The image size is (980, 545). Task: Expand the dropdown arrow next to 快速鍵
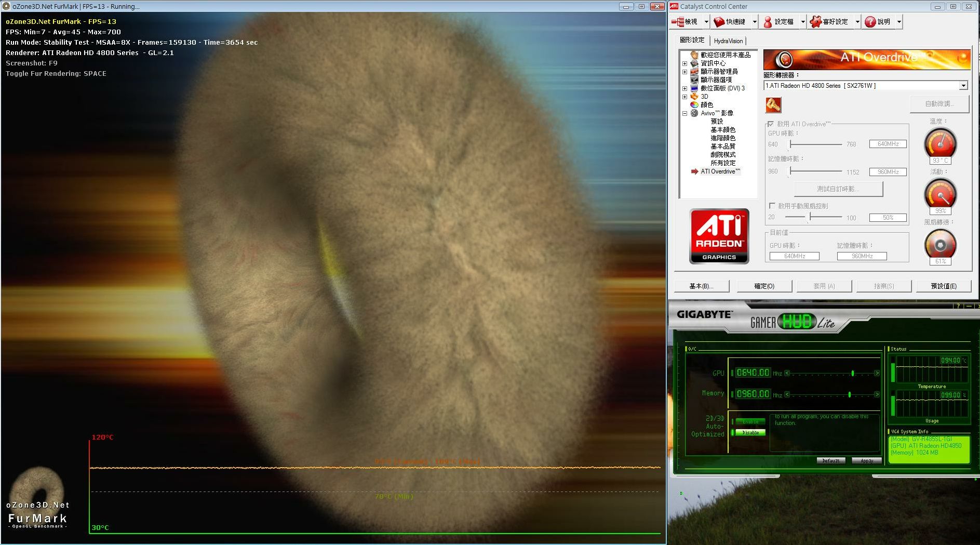click(755, 22)
